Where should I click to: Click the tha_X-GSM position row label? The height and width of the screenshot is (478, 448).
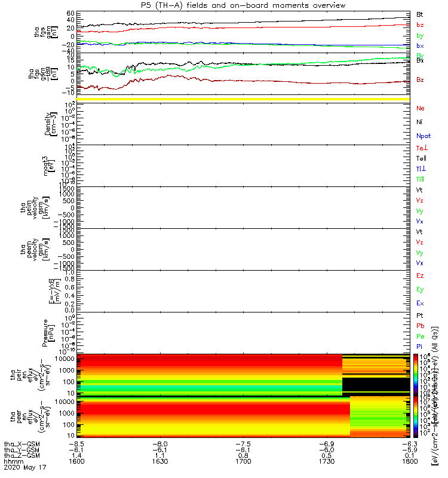22,444
